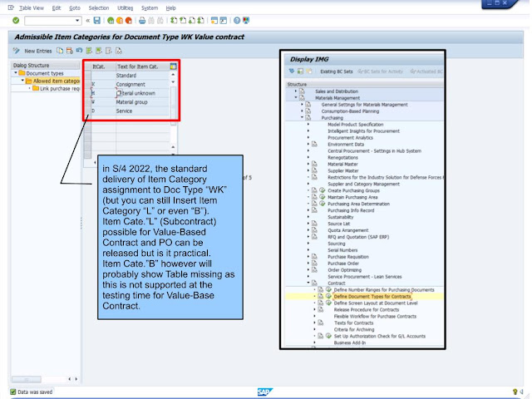Click the Data was saved status message
Image resolution: width=532 pixels, height=399 pixels.
click(35, 392)
